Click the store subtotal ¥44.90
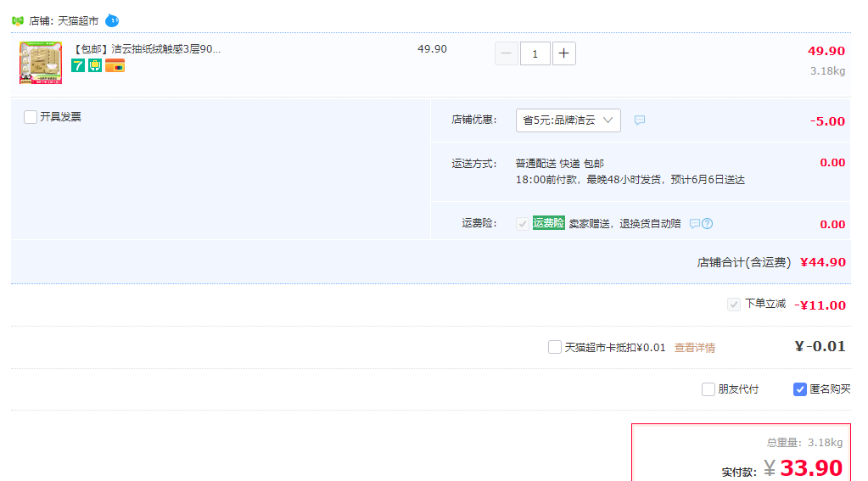868x481 pixels. pos(823,262)
